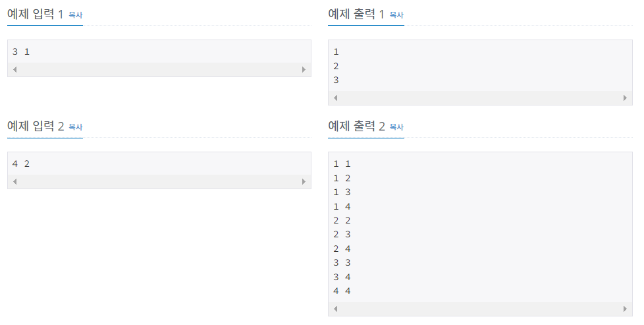This screenshot has width=644, height=325.
Task: Click the '4 4' last line of 예제 출력 2
Action: [342, 291]
